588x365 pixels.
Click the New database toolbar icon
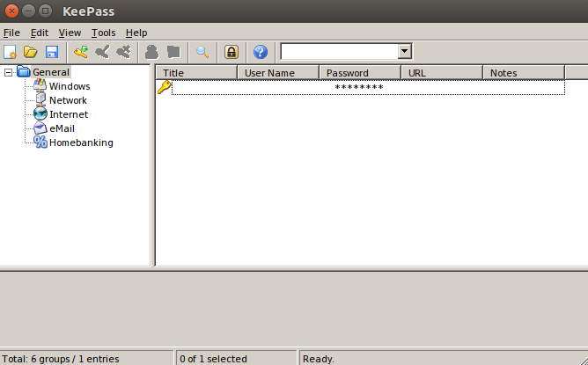coord(10,52)
